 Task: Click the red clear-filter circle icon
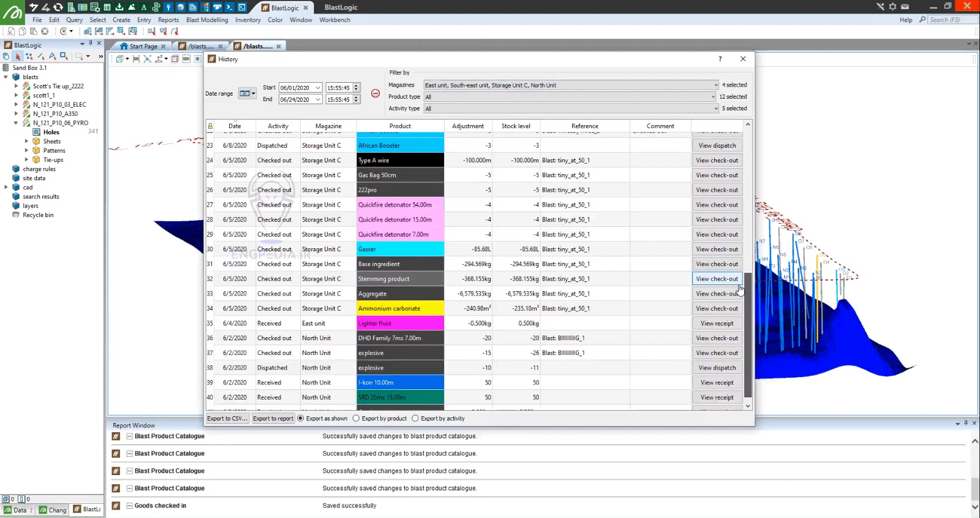[x=375, y=94]
